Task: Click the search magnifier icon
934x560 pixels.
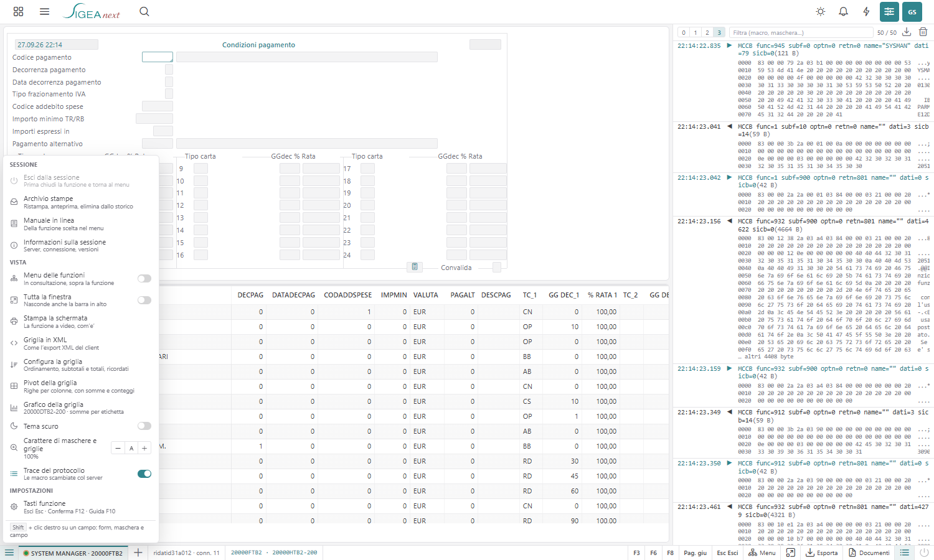Action: pyautogui.click(x=144, y=11)
